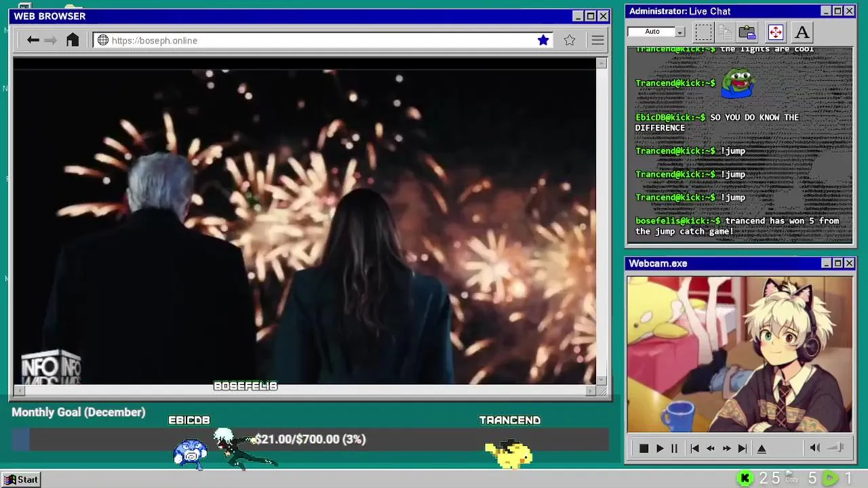The height and width of the screenshot is (488, 868).
Task: Go back in the Web Browser
Action: [x=33, y=40]
